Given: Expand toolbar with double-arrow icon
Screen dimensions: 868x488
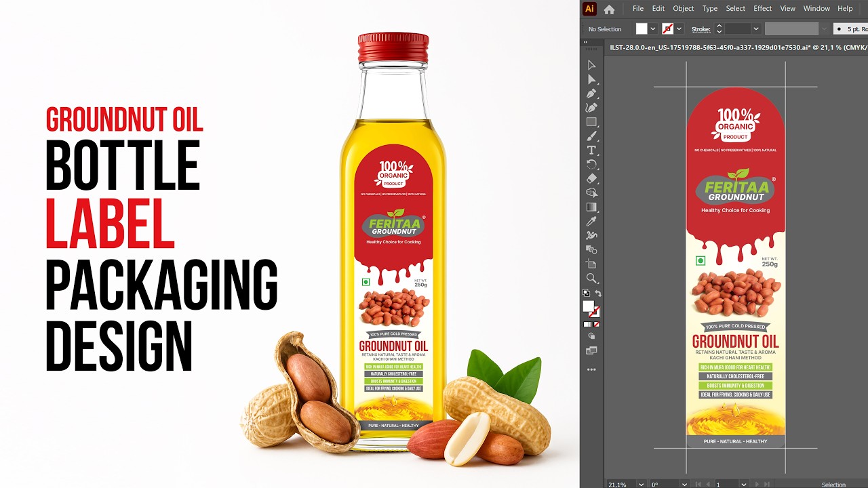Looking at the screenshot, I should tap(587, 42).
